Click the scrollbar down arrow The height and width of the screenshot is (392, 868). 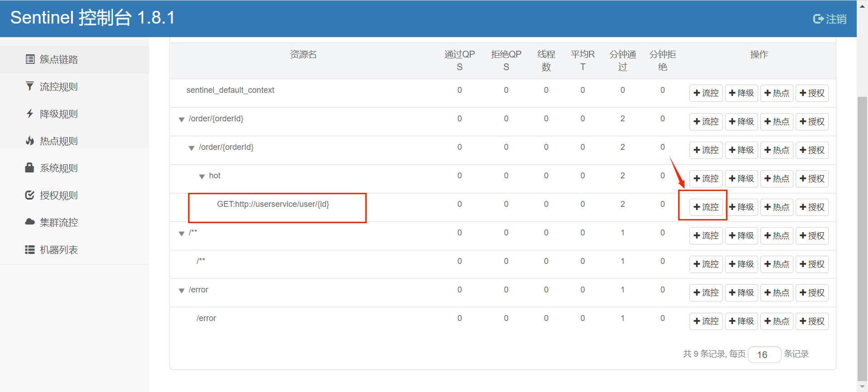863,387
